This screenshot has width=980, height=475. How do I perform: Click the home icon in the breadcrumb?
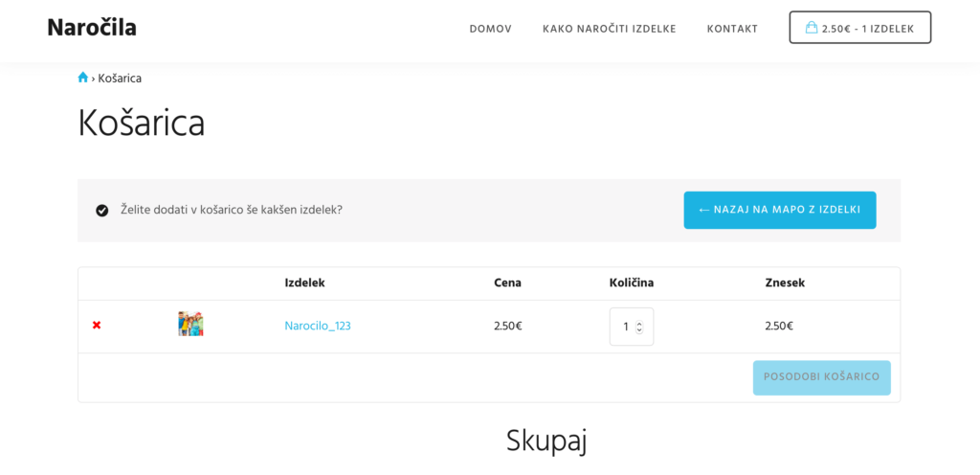click(x=83, y=78)
